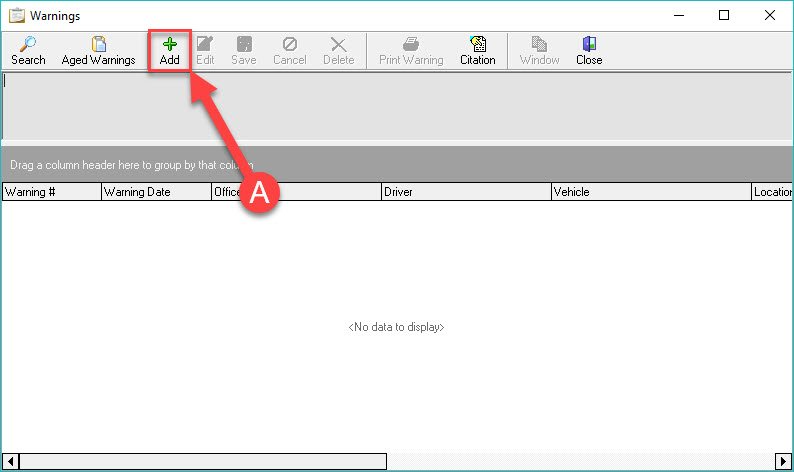Sort by the Warning # column header
Viewport: 794px width, 472px height.
[x=51, y=192]
